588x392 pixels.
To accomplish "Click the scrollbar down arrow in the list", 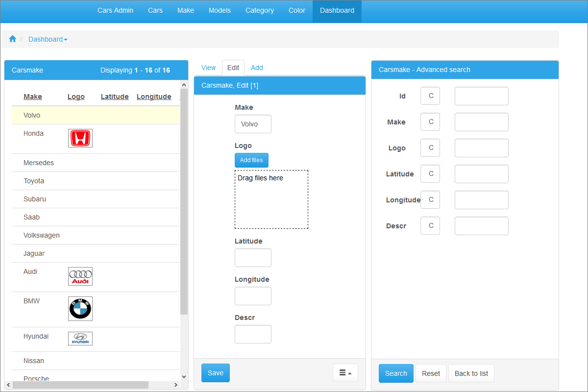I will (x=184, y=376).
